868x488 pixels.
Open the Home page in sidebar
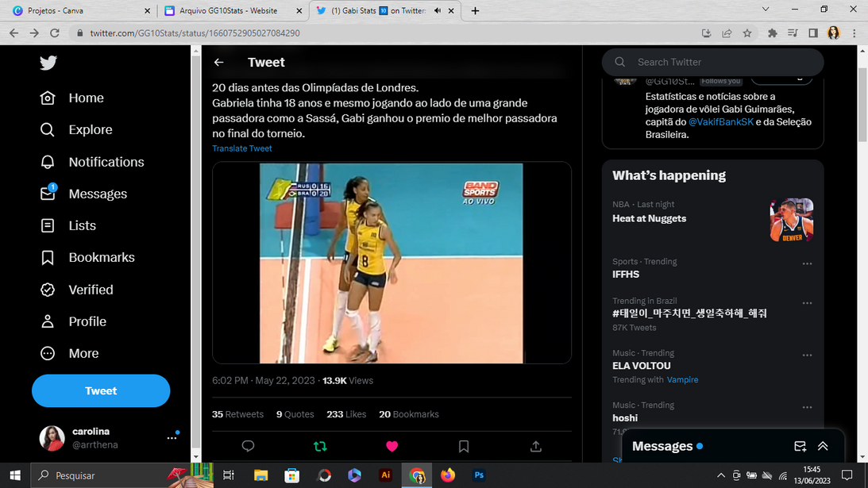tap(72, 98)
